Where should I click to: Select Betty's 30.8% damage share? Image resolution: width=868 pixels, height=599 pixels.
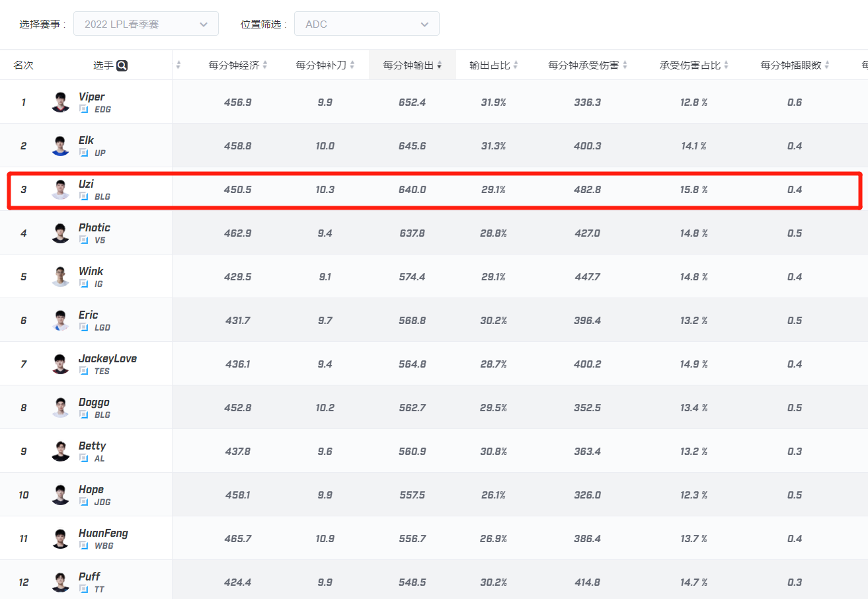(494, 452)
